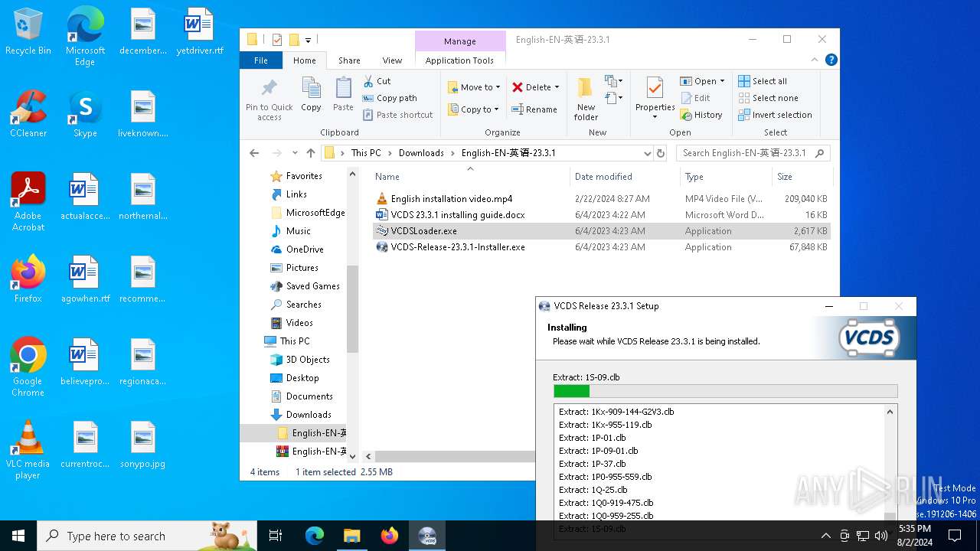Image resolution: width=980 pixels, height=551 pixels.
Task: Click Invert selection in ribbon
Action: click(775, 115)
